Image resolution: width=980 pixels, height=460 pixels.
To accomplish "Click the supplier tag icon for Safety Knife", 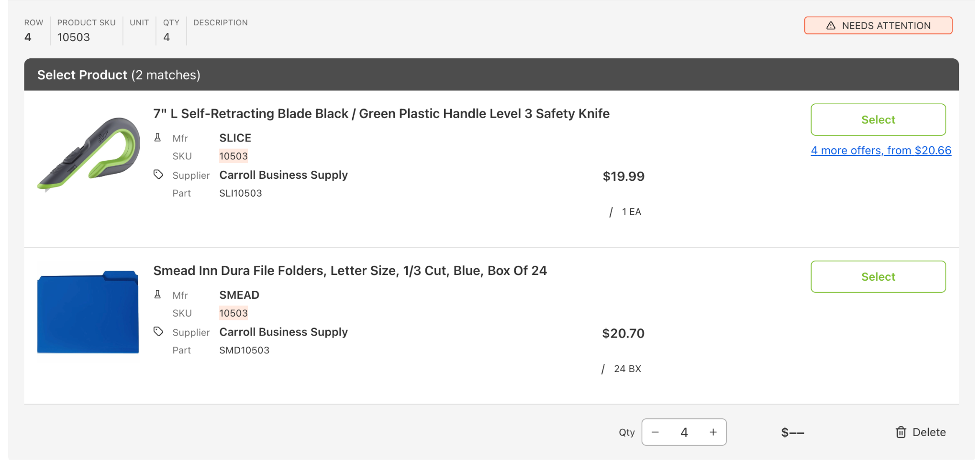I will (x=158, y=175).
